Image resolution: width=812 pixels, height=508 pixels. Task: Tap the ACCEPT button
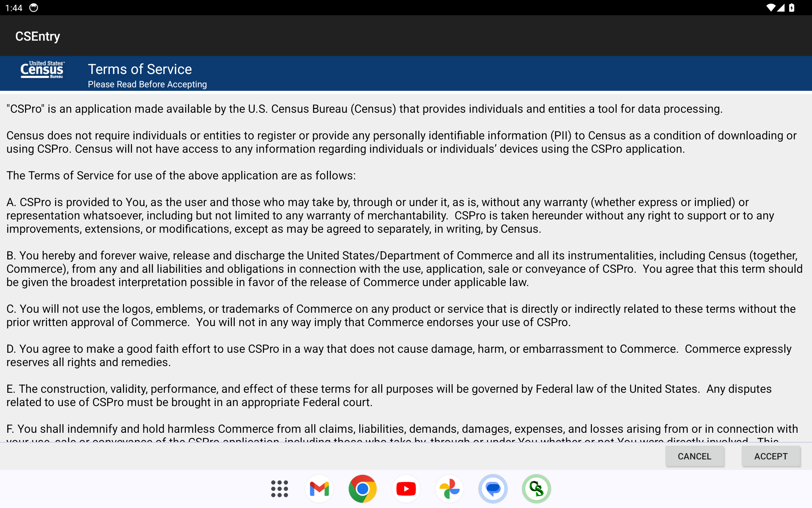point(771,456)
